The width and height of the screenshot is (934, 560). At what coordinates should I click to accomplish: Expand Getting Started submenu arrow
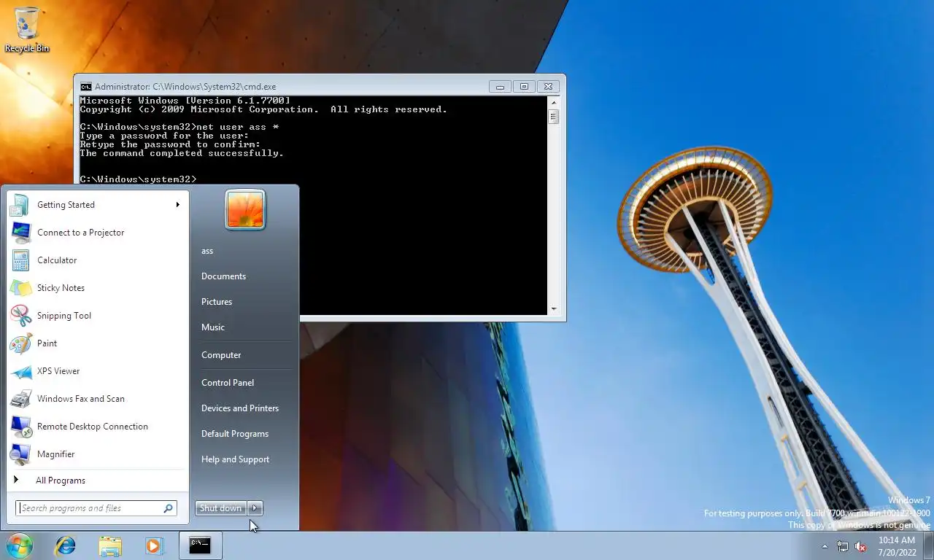pyautogui.click(x=177, y=205)
